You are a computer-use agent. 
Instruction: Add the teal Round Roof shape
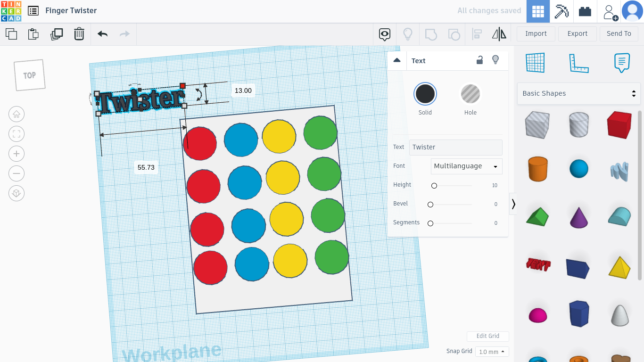click(x=619, y=216)
